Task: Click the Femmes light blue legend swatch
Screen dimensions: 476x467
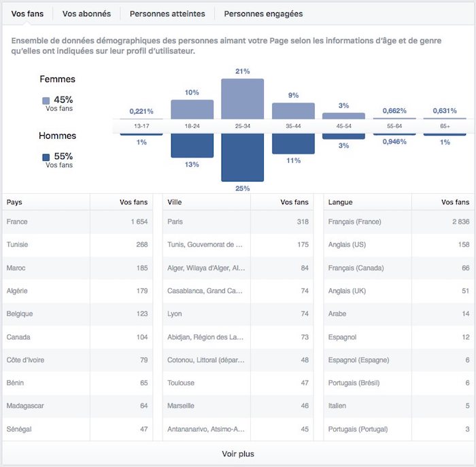Action: point(46,101)
